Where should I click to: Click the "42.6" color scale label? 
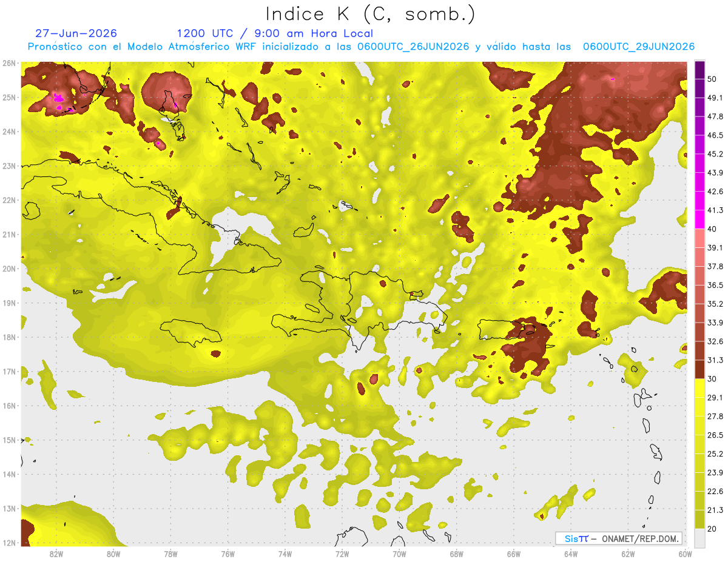click(x=715, y=192)
